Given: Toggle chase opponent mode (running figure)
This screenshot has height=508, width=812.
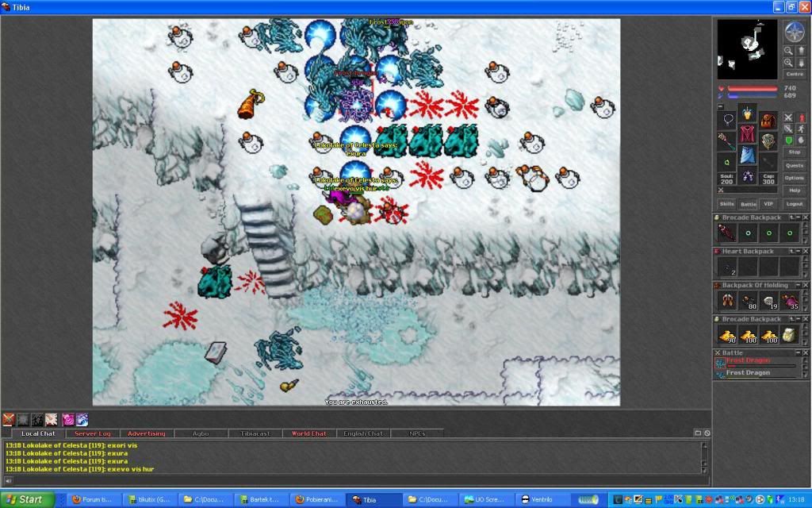Looking at the screenshot, I should pyautogui.click(x=801, y=129).
